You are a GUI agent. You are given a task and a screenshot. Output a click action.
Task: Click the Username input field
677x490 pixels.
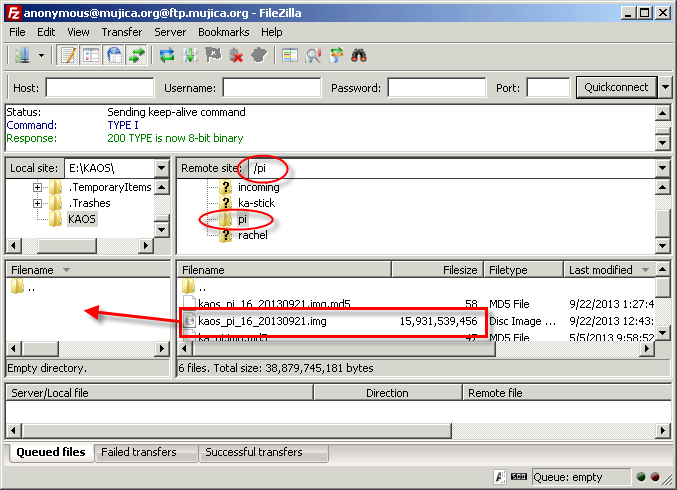[272, 88]
